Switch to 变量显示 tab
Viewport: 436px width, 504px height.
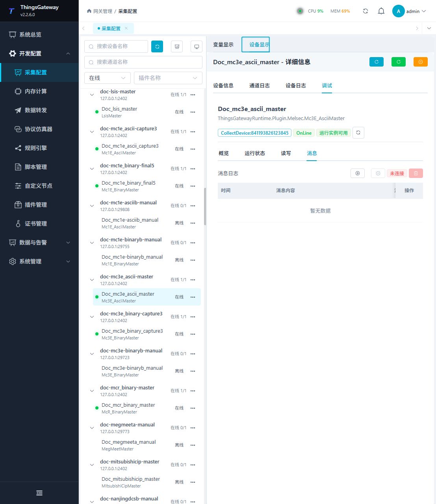(x=223, y=44)
